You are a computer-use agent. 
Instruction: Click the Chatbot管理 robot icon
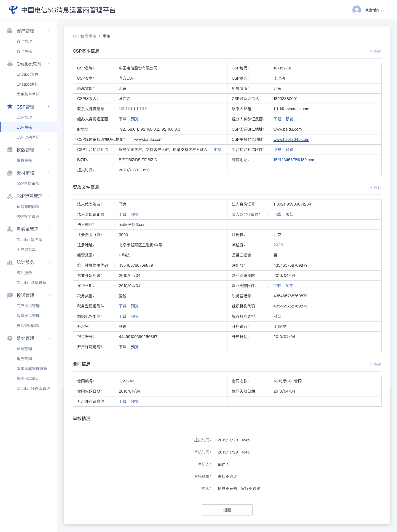click(x=10, y=64)
